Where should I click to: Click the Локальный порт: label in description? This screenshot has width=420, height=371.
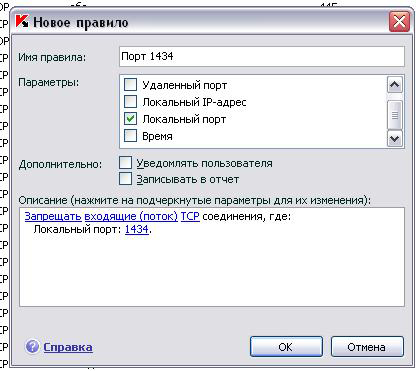pos(78,229)
